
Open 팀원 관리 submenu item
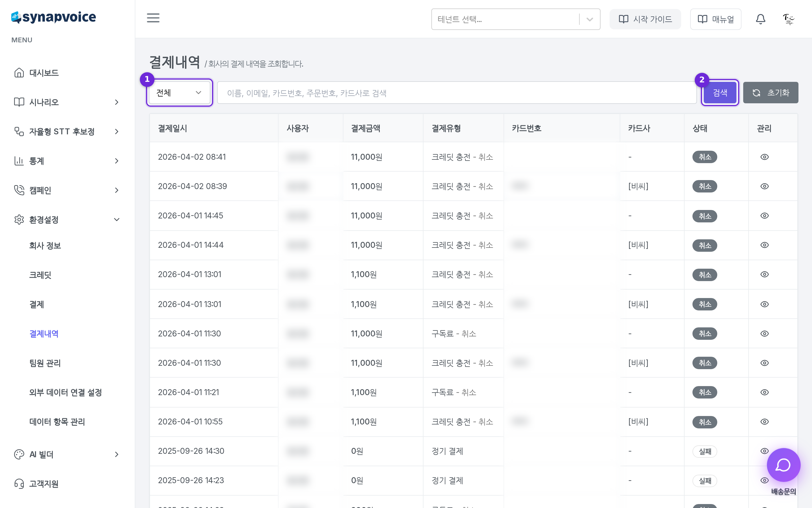(45, 363)
